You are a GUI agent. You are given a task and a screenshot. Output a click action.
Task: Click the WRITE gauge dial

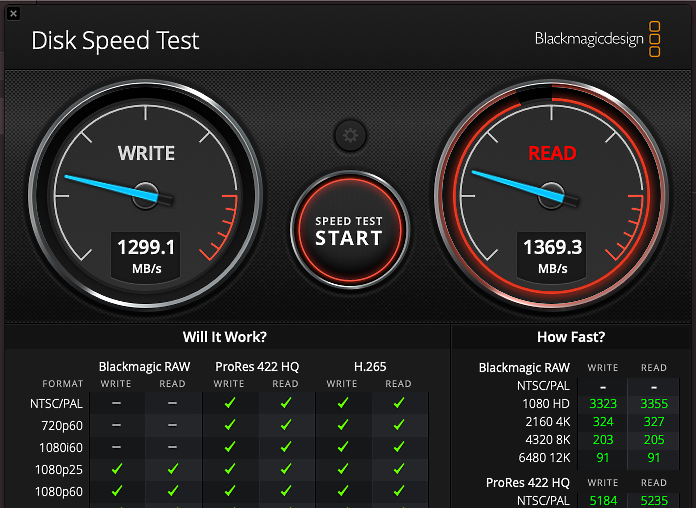(146, 195)
